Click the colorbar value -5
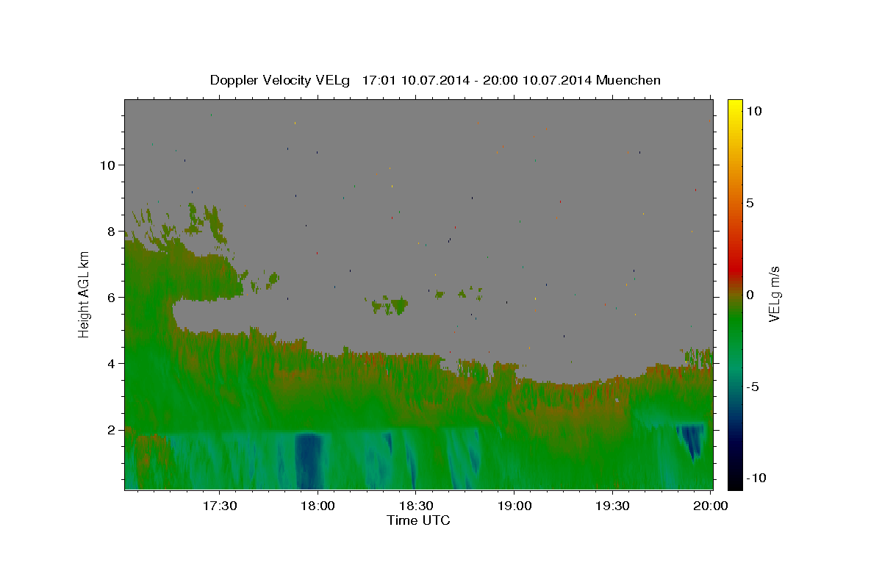The width and height of the screenshot is (882, 588). click(753, 387)
